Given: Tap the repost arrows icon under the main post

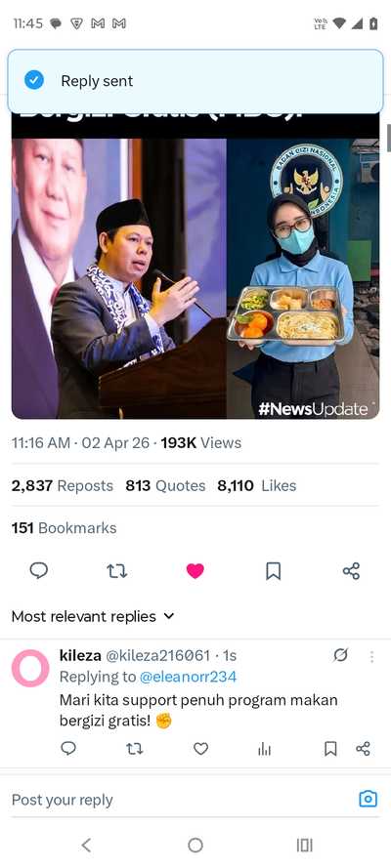Looking at the screenshot, I should point(117,571).
